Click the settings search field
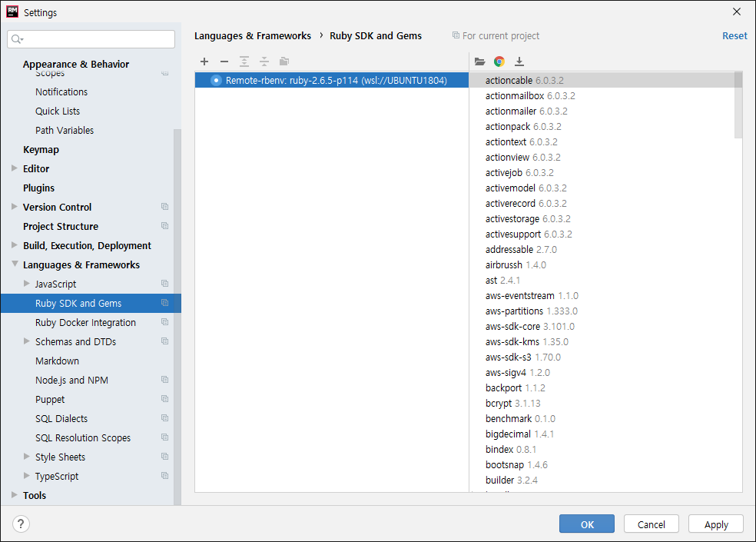 (x=91, y=39)
